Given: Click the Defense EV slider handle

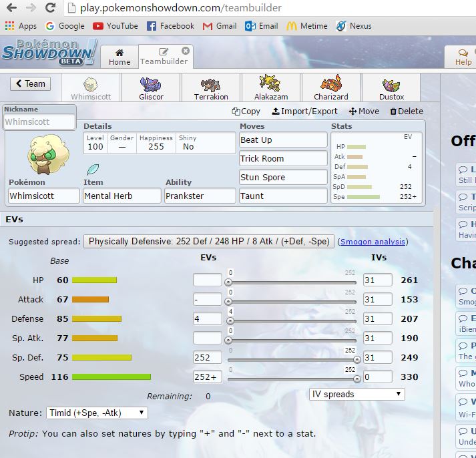Looking at the screenshot, I should pyautogui.click(x=230, y=321).
